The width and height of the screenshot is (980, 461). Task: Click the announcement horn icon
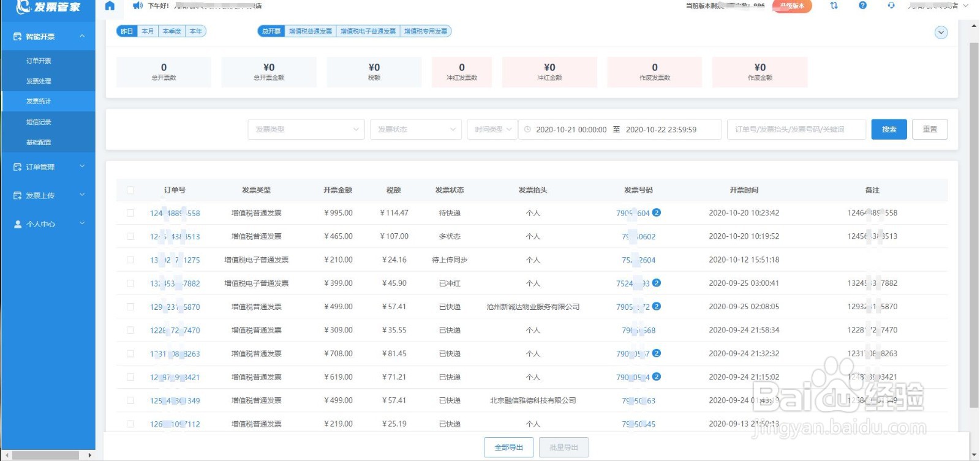[138, 6]
